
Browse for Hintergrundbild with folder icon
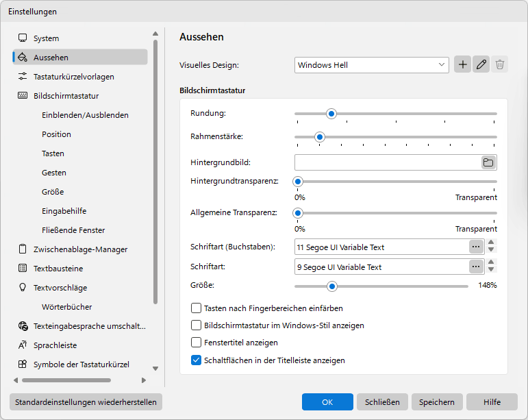click(x=488, y=162)
